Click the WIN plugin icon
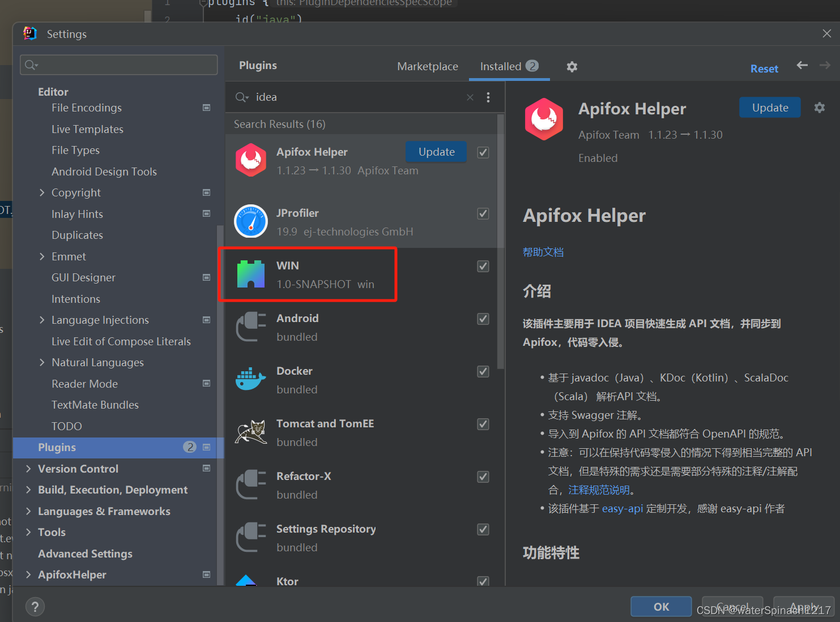This screenshot has height=622, width=840. [251, 274]
